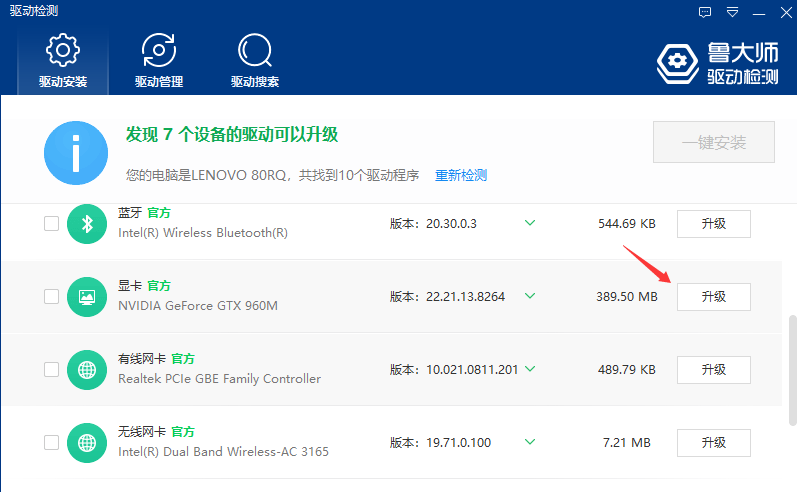Check the 蓝牙 driver checkbox
The height and width of the screenshot is (492, 797).
(51, 224)
